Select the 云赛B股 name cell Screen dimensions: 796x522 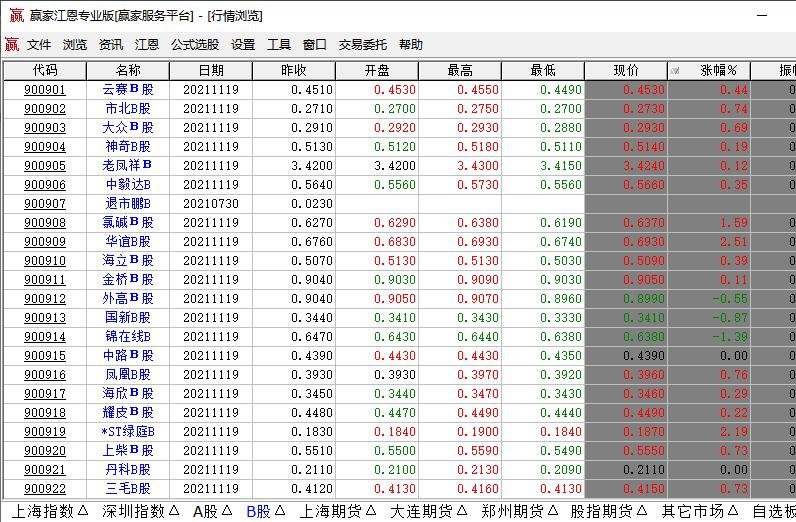click(128, 90)
